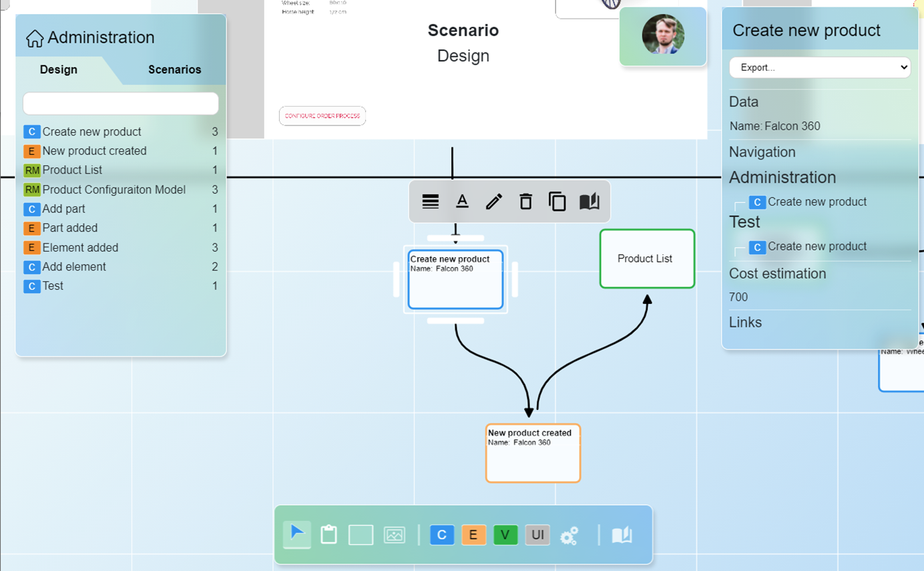Click the search input field in Administration panel
Screen dimensions: 924x571
point(120,104)
